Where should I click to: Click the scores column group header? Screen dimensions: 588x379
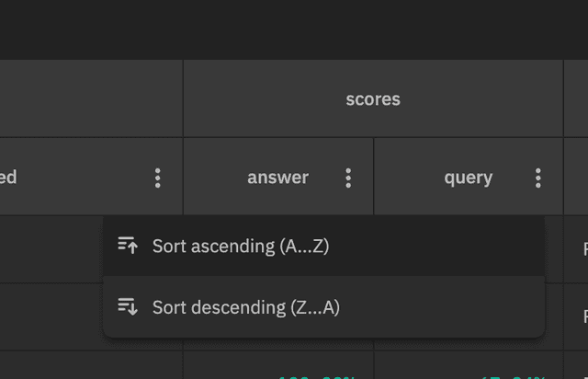[373, 99]
